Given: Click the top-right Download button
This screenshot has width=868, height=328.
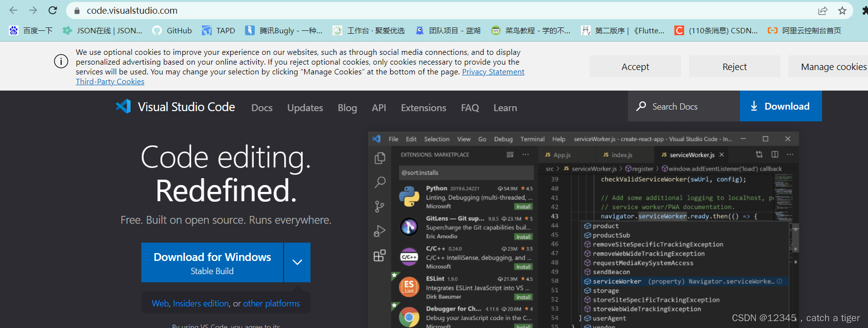Looking at the screenshot, I should click(x=781, y=106).
